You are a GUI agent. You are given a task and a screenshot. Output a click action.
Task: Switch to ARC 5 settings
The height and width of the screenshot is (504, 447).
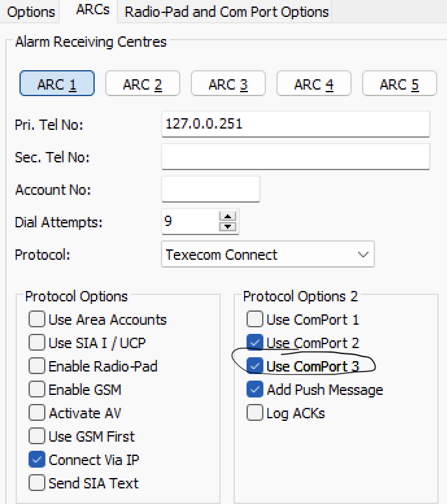[x=399, y=84]
